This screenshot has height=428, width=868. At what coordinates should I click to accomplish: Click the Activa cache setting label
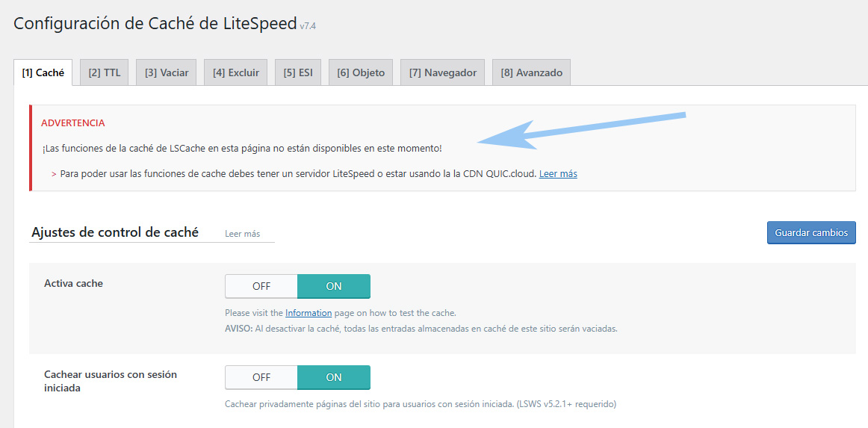(73, 283)
